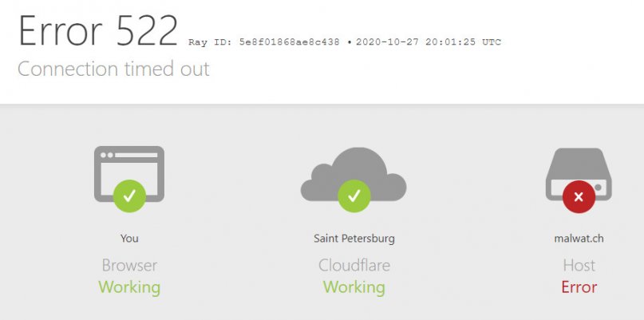Click the red X badge on the host icon
The image size is (644, 320).
click(579, 197)
